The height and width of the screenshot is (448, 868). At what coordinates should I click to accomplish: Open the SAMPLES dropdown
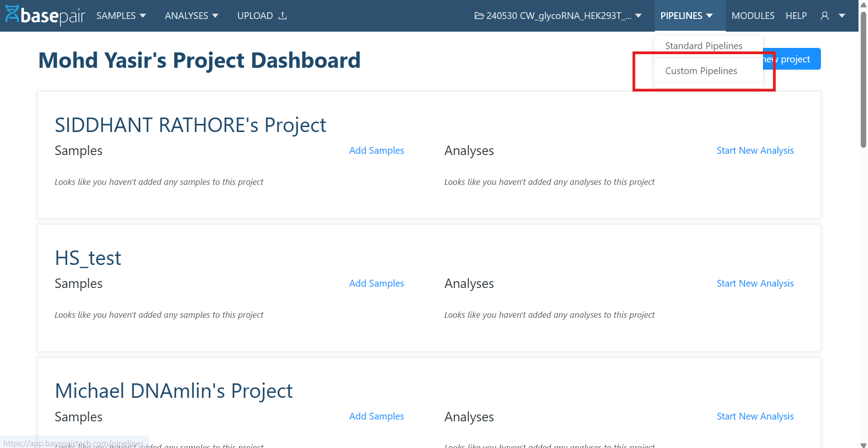[x=121, y=15]
